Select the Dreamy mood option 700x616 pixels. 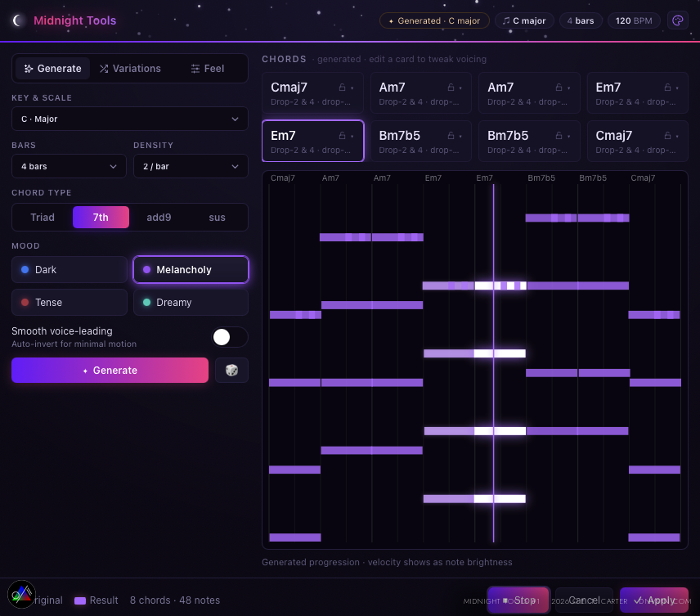click(191, 303)
